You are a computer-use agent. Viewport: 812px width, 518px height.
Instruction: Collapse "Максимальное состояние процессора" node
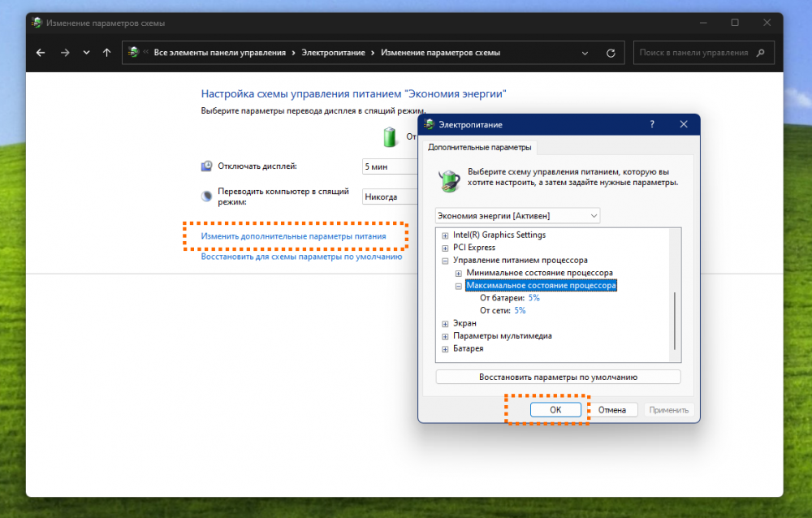[458, 286]
